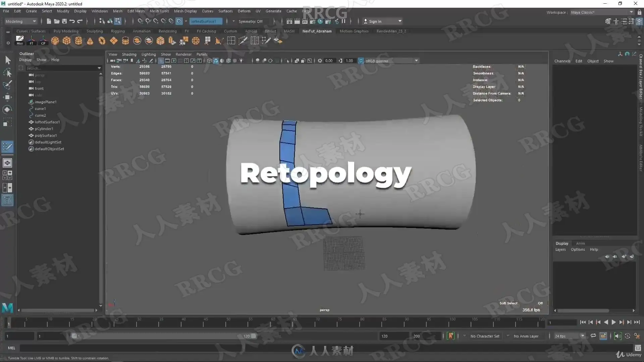Viewport: 644px width, 362px height.
Task: Click the Hist shelf button
Action: (20, 41)
